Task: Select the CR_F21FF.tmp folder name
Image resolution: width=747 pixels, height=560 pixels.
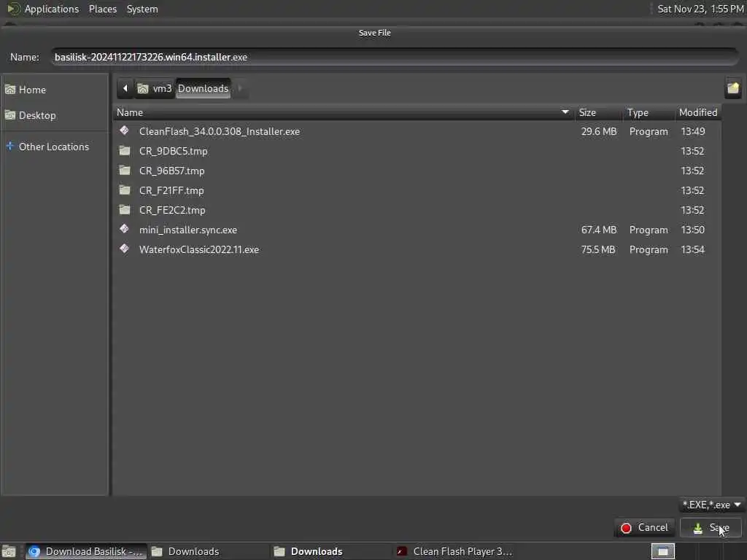Action: [171, 190]
